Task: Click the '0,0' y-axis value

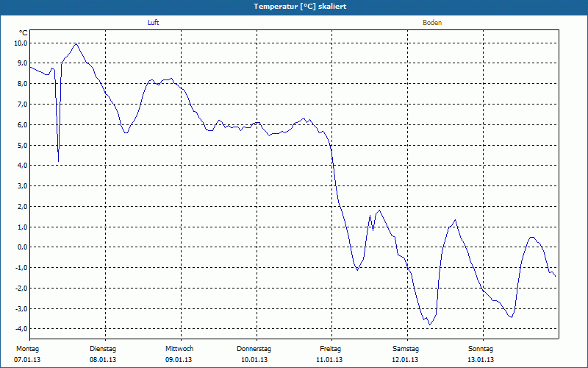Action: pyautogui.click(x=23, y=247)
